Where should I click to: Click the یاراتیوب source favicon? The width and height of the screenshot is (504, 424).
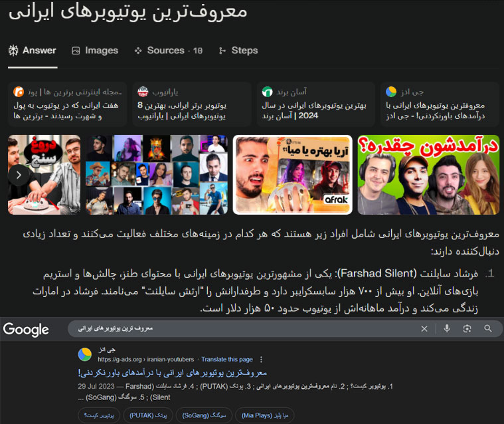143,92
